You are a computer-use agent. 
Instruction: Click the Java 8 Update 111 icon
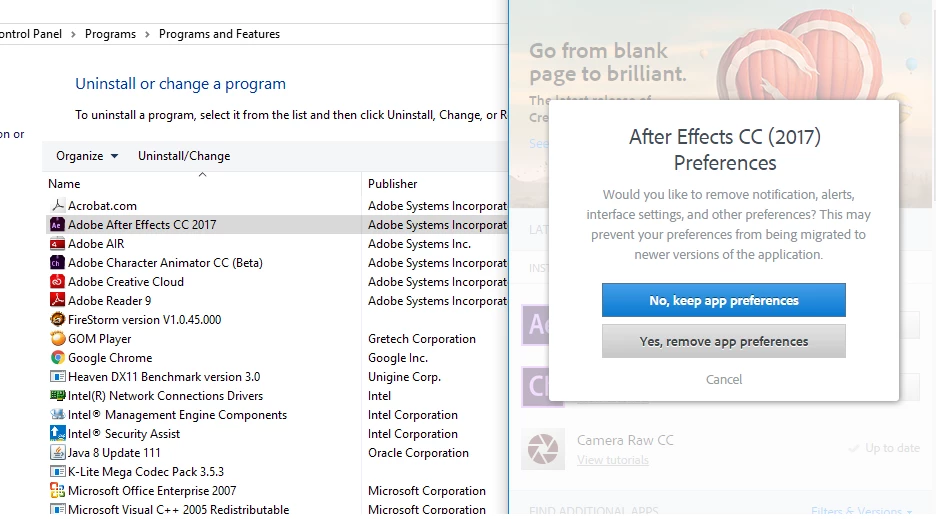(x=57, y=453)
